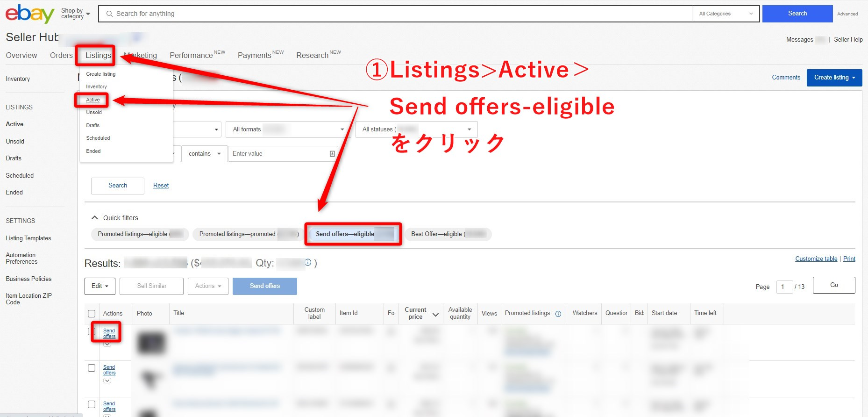Collapse the Quick filters section
This screenshot has width=868, height=417.
pos(95,218)
